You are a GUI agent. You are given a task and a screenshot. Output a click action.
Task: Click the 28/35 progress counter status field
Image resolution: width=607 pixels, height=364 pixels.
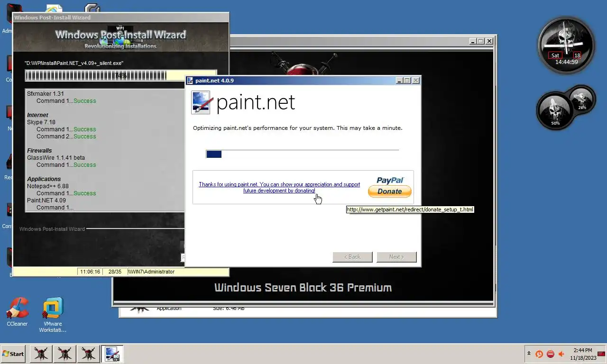click(x=115, y=272)
